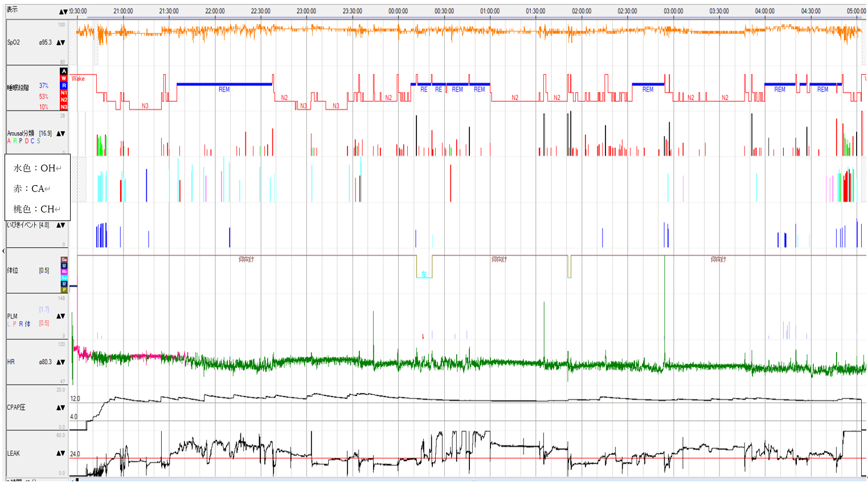
Task: Click the Wake label in hypnogram
Action: 78,79
